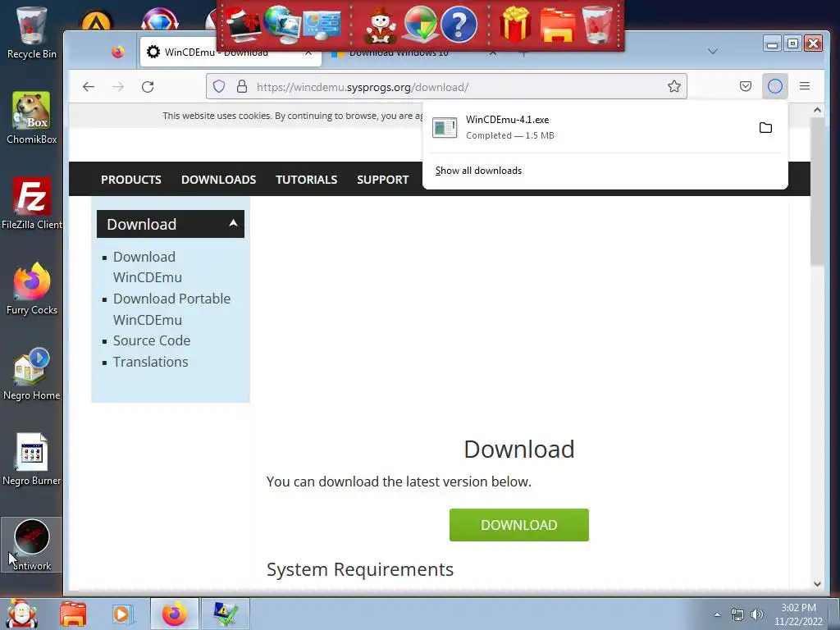Viewport: 840px width, 630px height.
Task: Go back with the browser back arrow
Action: click(x=89, y=87)
